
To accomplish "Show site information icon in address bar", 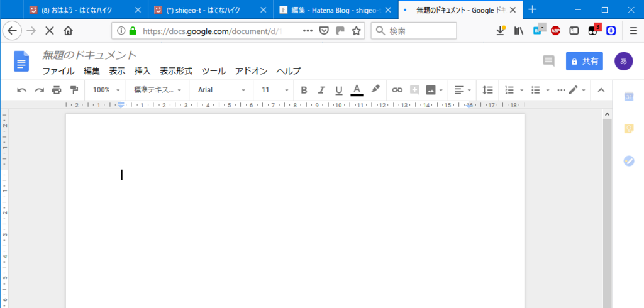I will (121, 30).
